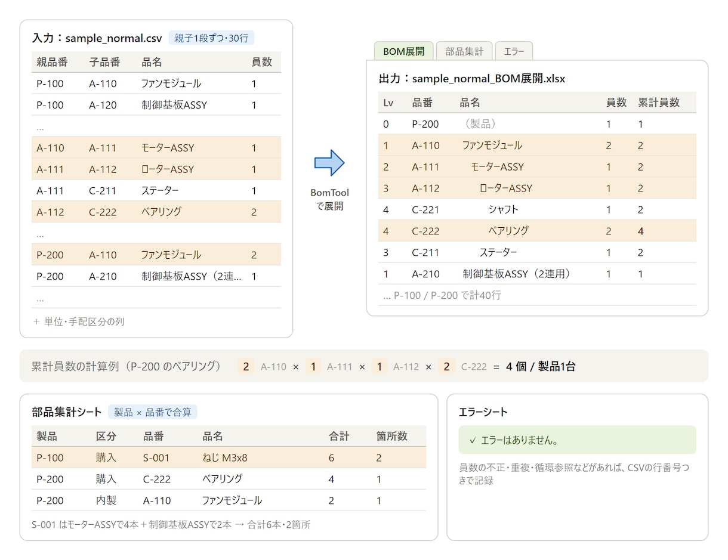
Task: Open the 部品集計 tab
Action: tap(464, 51)
